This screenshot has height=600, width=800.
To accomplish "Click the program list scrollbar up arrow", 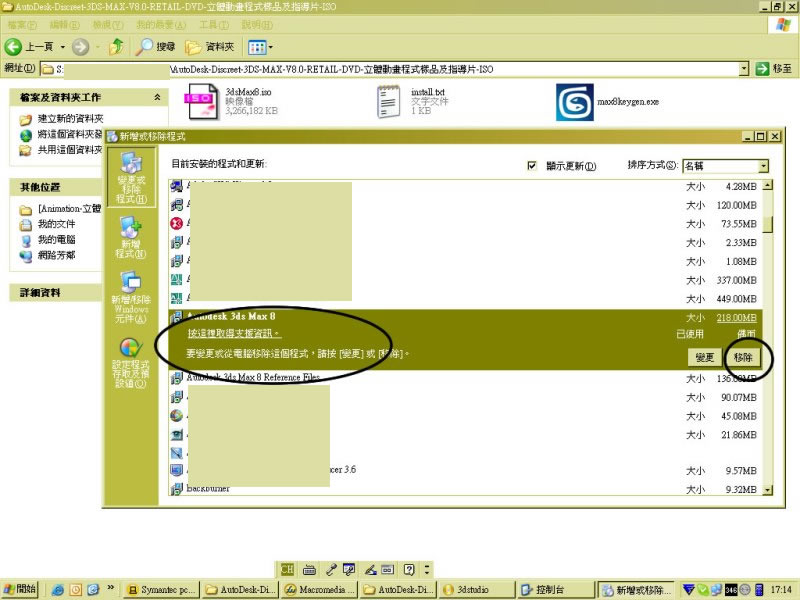I will point(767,185).
